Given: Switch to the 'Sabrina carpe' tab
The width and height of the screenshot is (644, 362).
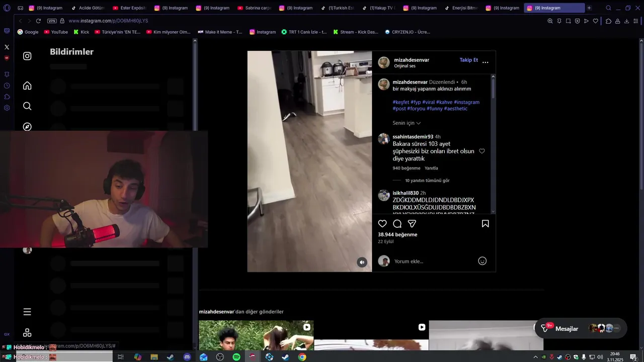Looking at the screenshot, I should click(x=254, y=8).
